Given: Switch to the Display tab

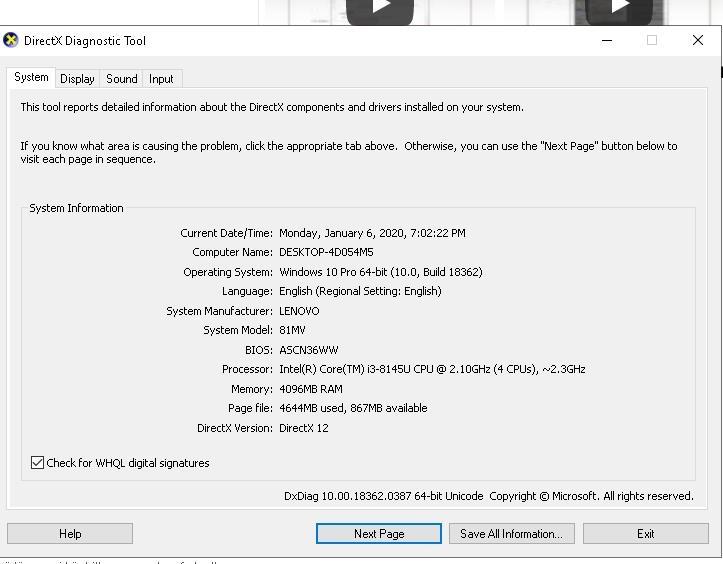Looking at the screenshot, I should point(77,79).
